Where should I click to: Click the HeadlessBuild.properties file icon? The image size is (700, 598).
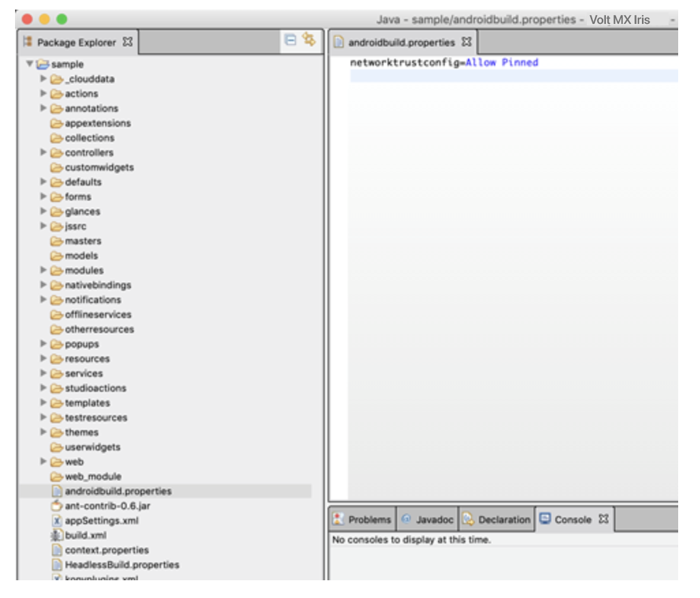click(57, 565)
